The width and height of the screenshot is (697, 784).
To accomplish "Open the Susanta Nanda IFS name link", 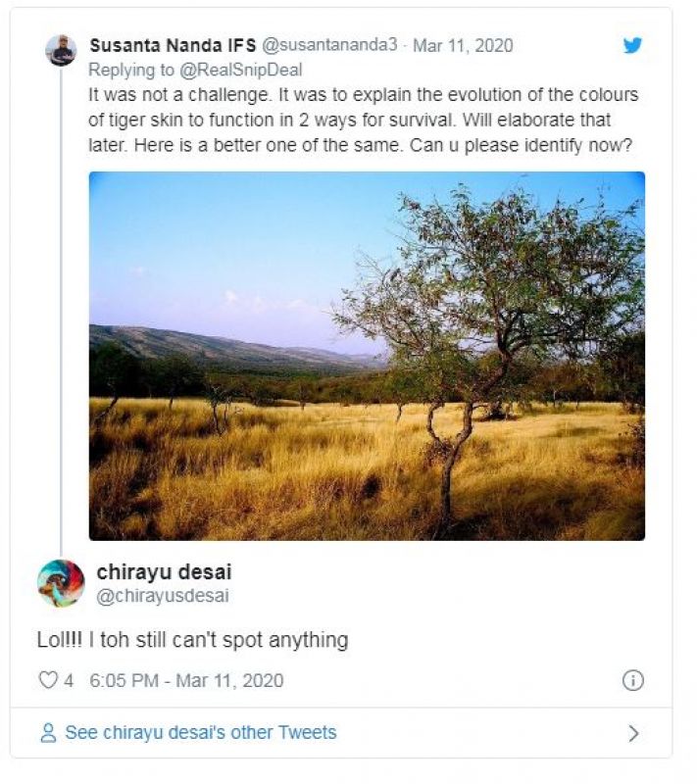I will click(172, 45).
